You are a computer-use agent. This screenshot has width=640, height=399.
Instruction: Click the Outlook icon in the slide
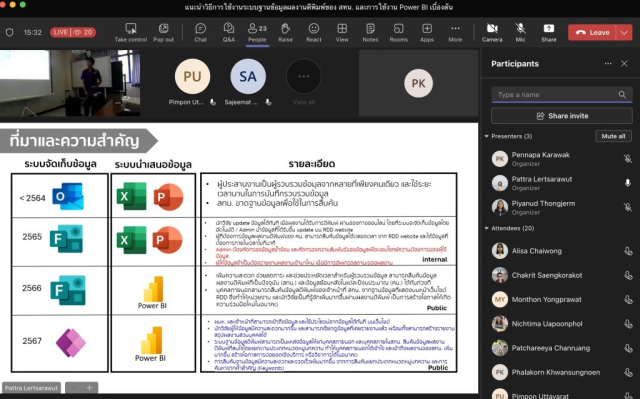pyautogui.click(x=68, y=196)
